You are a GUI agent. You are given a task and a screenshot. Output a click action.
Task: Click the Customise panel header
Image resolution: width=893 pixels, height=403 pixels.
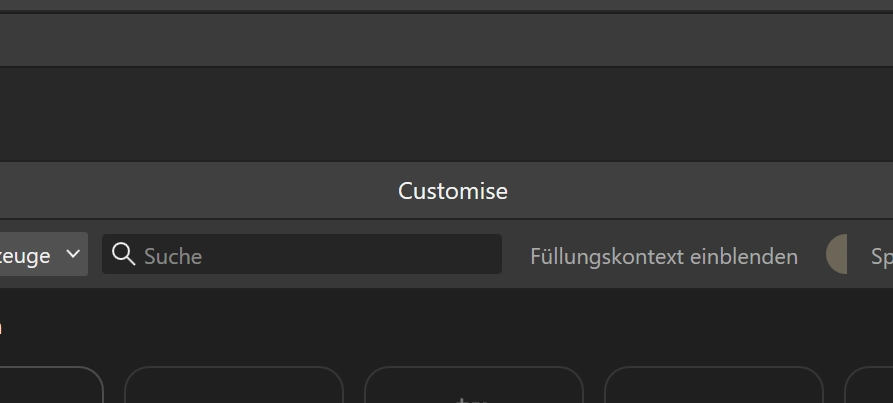coord(452,191)
